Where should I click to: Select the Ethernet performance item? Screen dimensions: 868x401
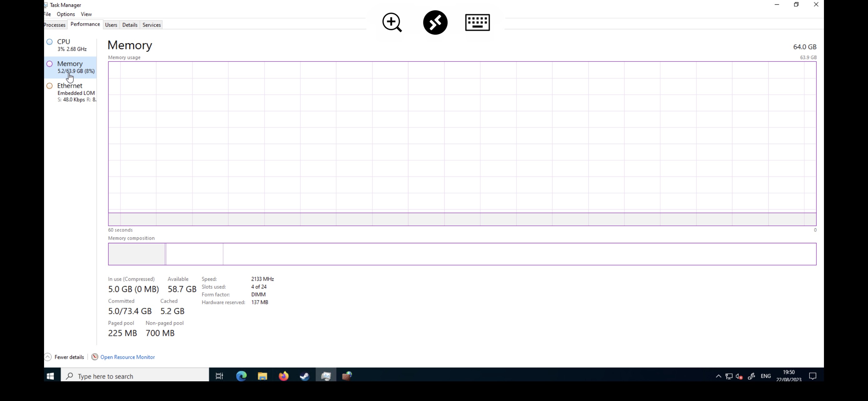tap(71, 92)
